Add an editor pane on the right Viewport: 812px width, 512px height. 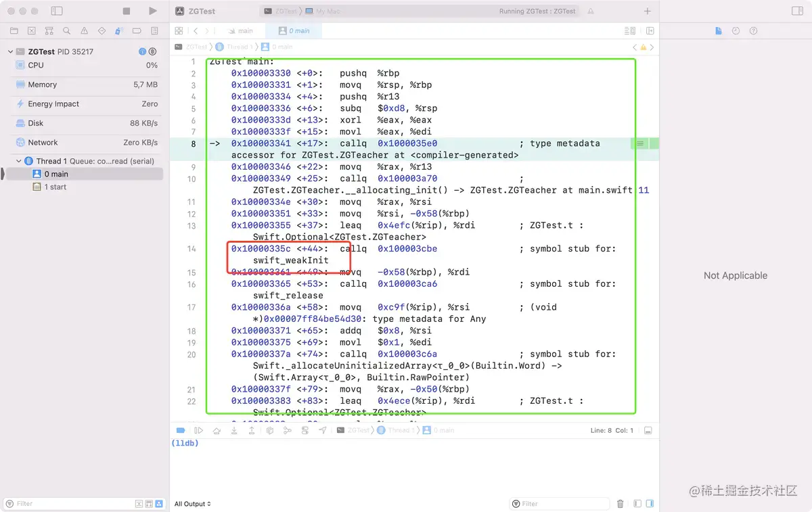[650, 31]
